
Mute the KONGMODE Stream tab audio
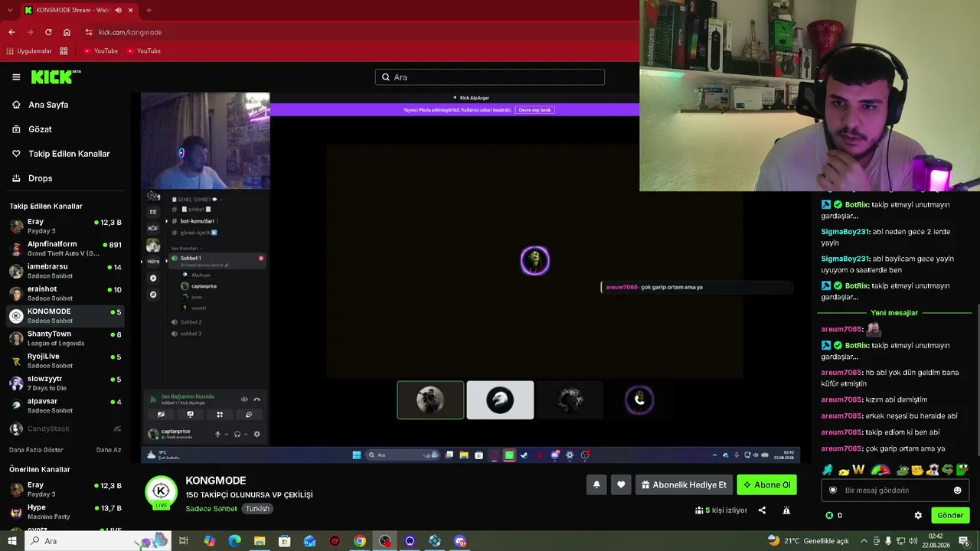click(118, 10)
